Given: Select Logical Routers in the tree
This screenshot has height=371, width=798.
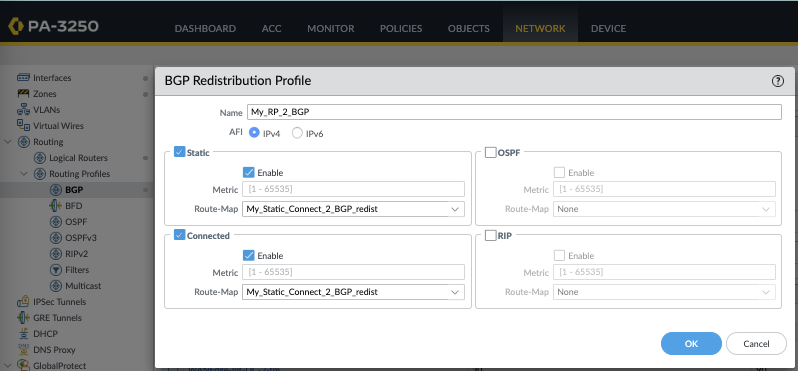Looking at the screenshot, I should pyautogui.click(x=78, y=158).
